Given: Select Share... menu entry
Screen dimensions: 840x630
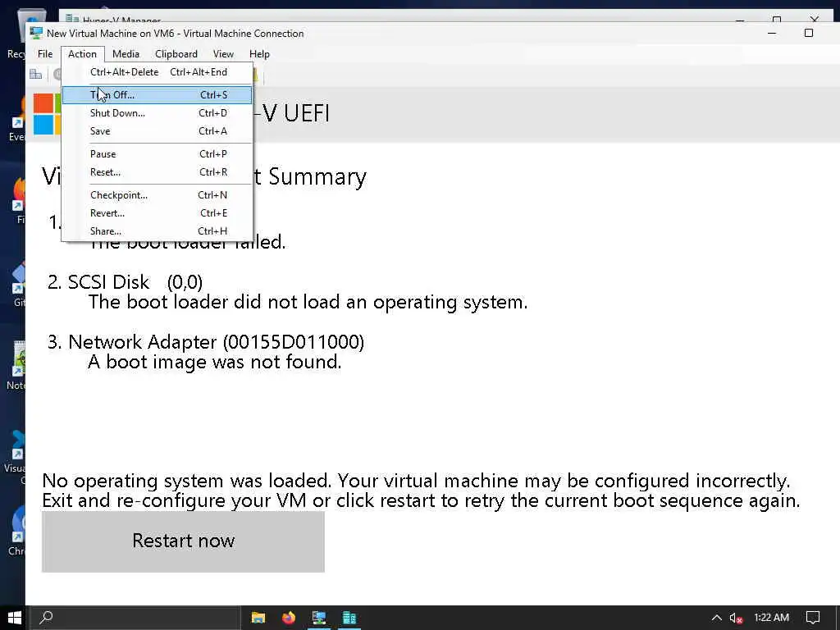Looking at the screenshot, I should tap(157, 231).
